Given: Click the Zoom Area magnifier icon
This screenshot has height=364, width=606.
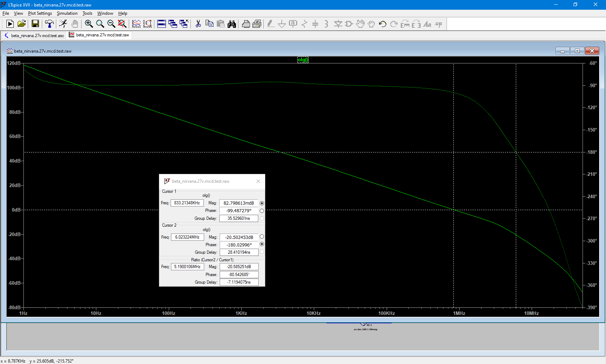Looking at the screenshot, I should [x=100, y=24].
